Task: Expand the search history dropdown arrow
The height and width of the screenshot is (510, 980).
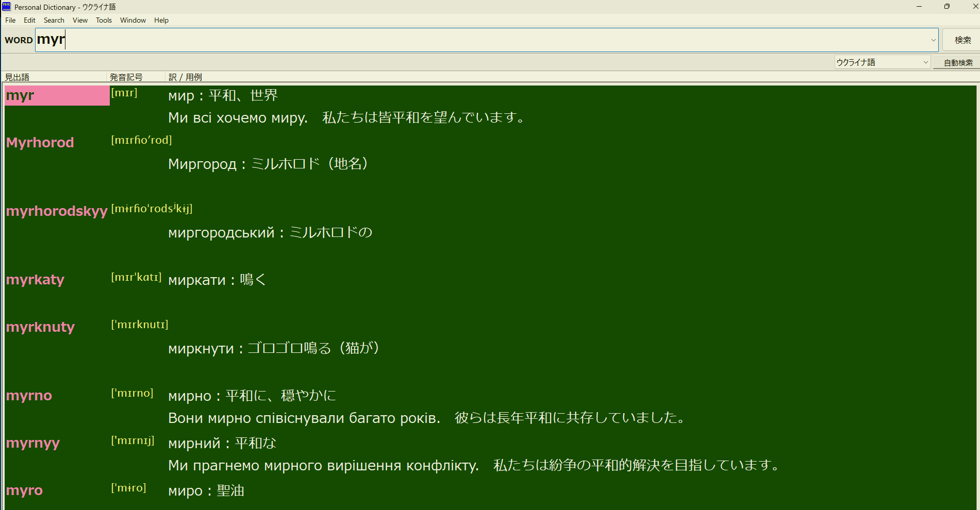Action: 933,40
